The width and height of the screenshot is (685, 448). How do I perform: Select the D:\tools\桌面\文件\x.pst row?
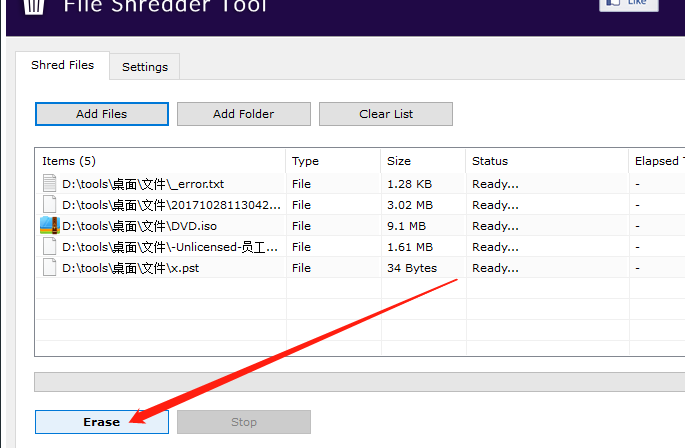click(x=360, y=268)
